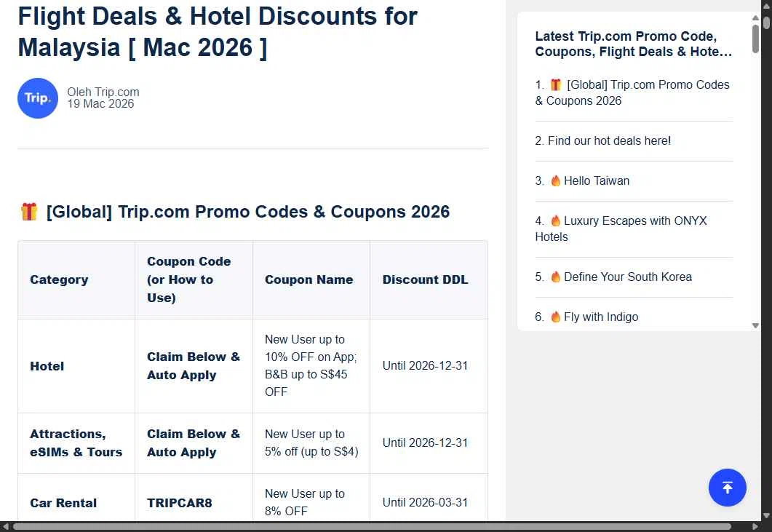Navigate to Fly with Indigo section
Screen dimensions: 772x532
(x=601, y=317)
